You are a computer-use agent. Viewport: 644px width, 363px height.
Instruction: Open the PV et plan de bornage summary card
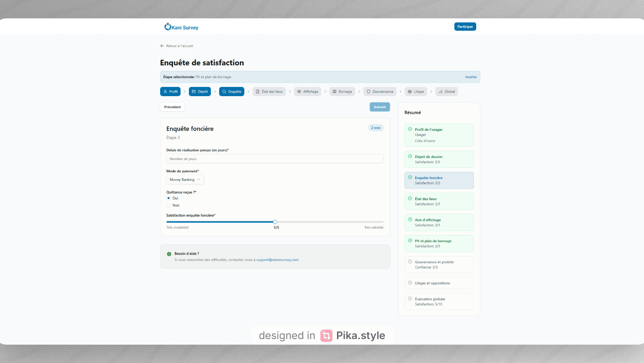click(439, 243)
